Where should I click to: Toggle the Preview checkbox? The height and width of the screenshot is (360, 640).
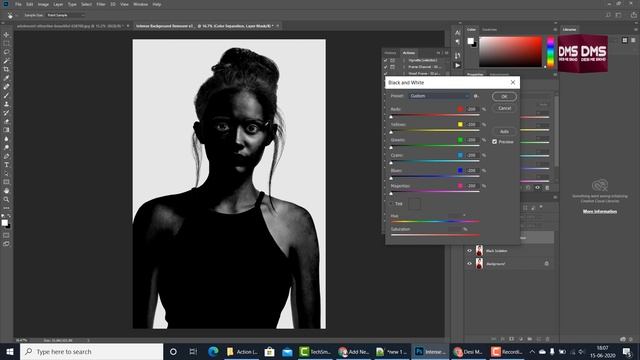click(495, 142)
